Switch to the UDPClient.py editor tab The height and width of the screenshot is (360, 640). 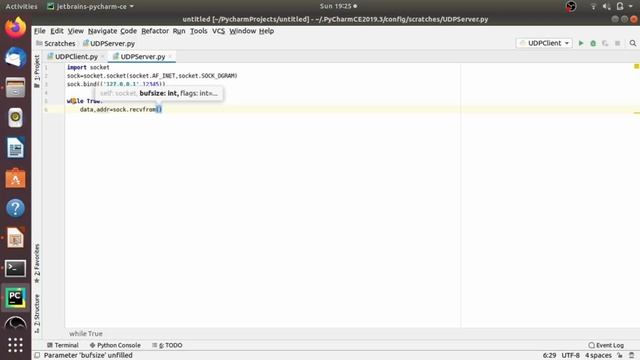coord(76,57)
